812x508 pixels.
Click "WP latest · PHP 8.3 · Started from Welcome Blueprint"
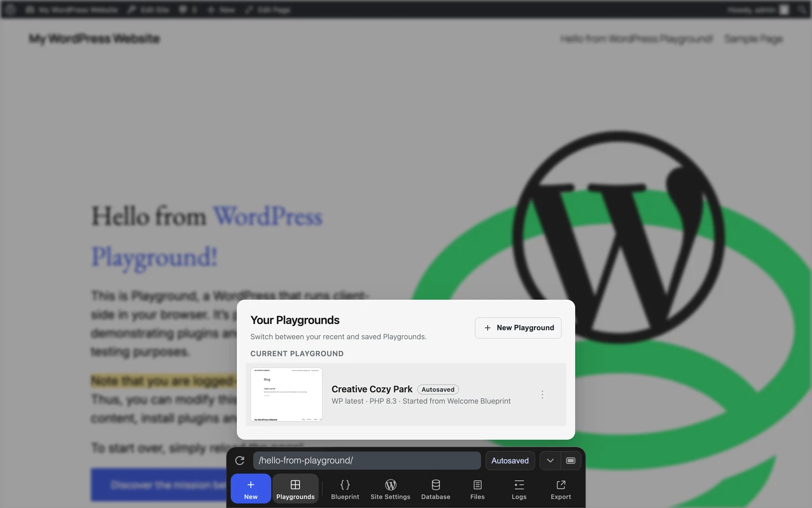(421, 401)
